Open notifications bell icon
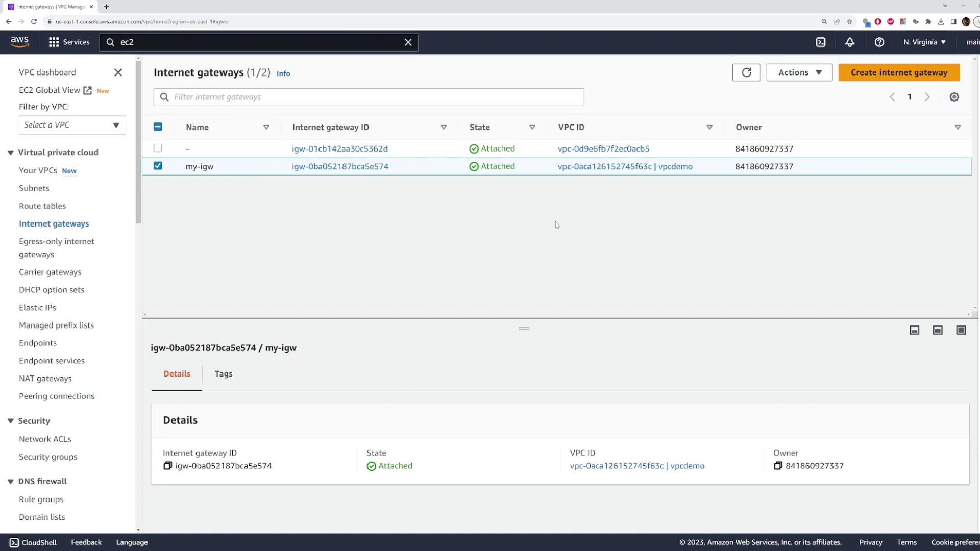980x551 pixels. [850, 42]
